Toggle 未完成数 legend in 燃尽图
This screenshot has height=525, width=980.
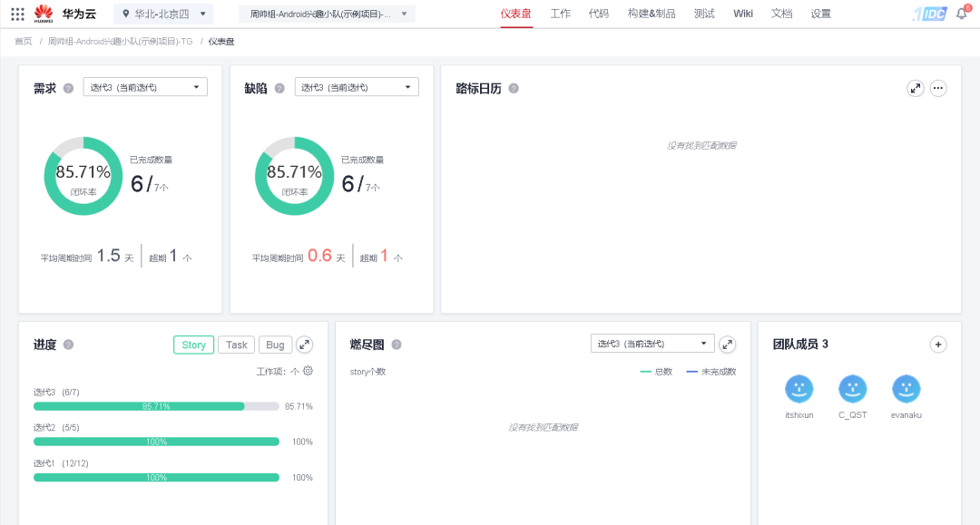point(711,372)
